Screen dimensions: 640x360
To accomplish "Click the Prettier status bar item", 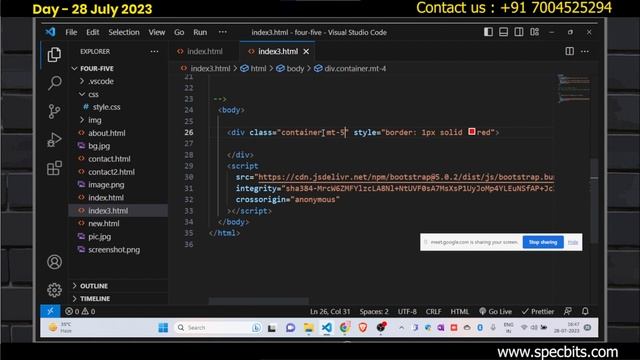I will click(x=538, y=311).
